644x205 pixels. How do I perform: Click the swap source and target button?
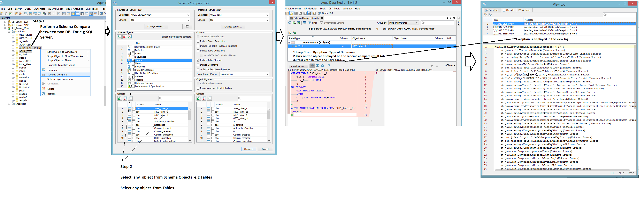187,26
